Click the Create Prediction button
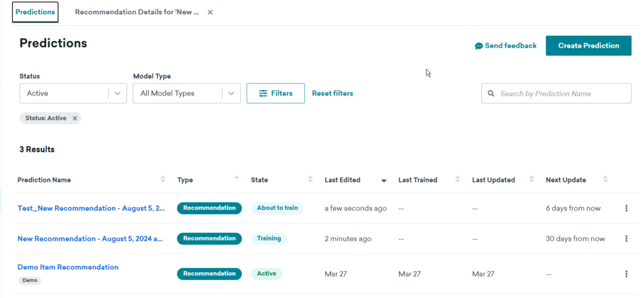The height and width of the screenshot is (298, 644). pos(589,45)
